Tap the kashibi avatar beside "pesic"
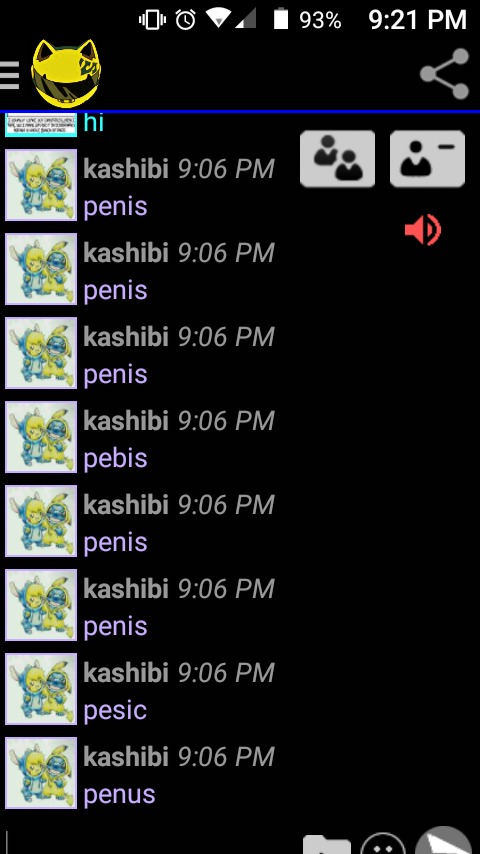 coord(41,689)
